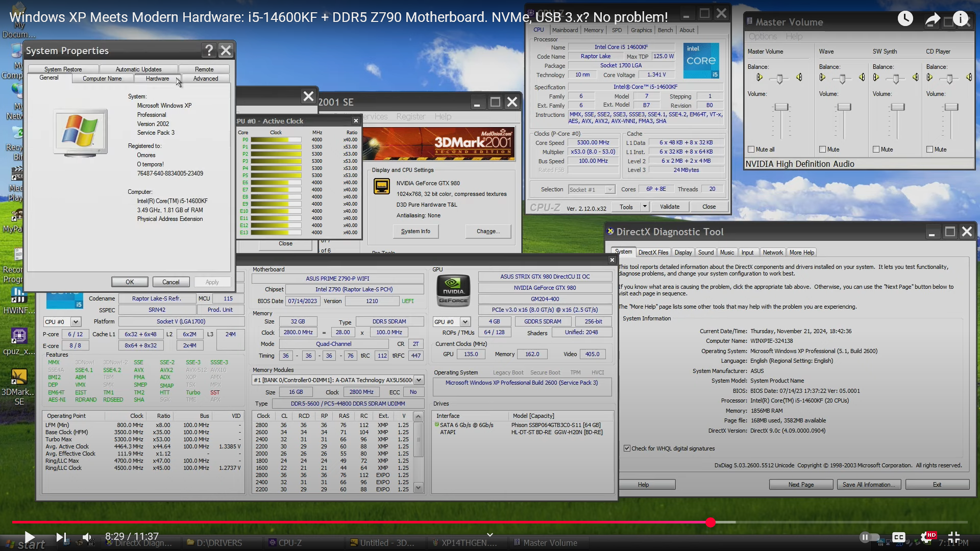980x551 pixels.
Task: Click Cancel in System Properties
Action: 171,282
